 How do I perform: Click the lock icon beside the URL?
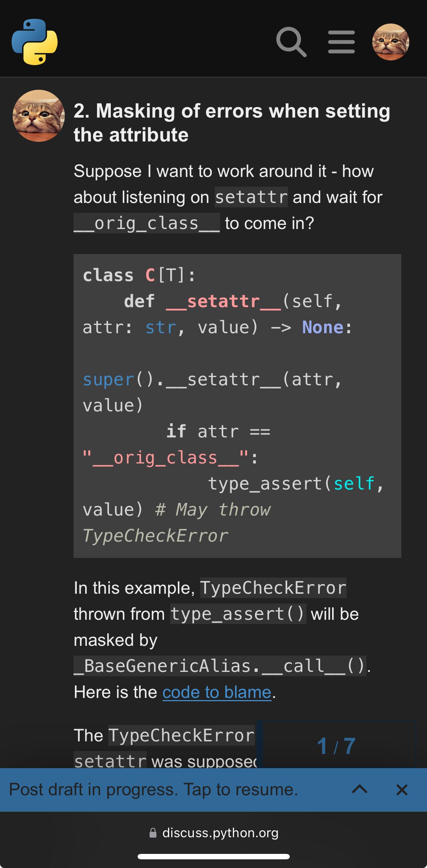[153, 833]
